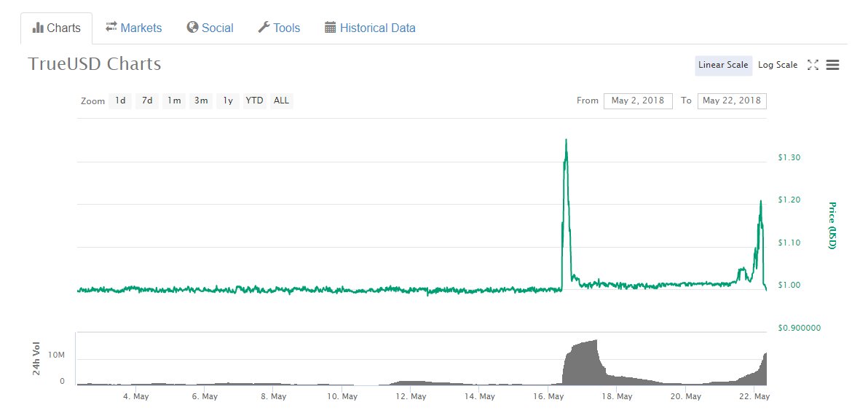Click the 12. May date label
Viewport: 868px width, 413px height.
(x=411, y=396)
